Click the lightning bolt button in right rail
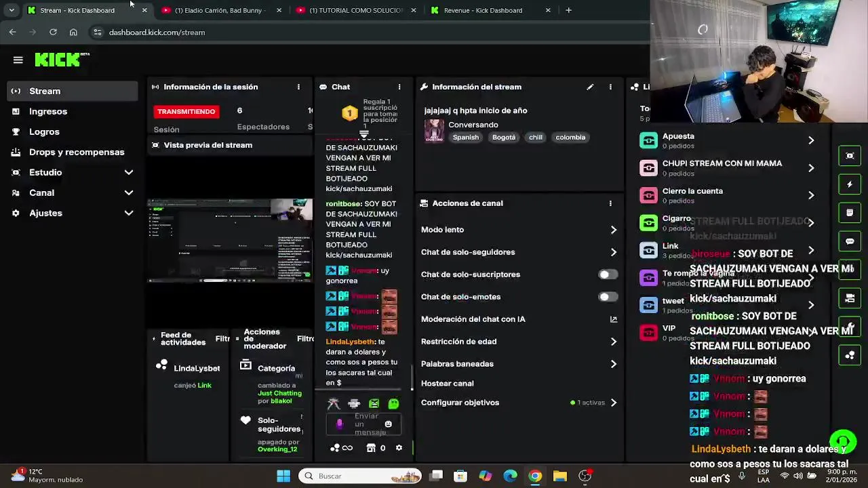The image size is (868, 488). [x=850, y=184]
